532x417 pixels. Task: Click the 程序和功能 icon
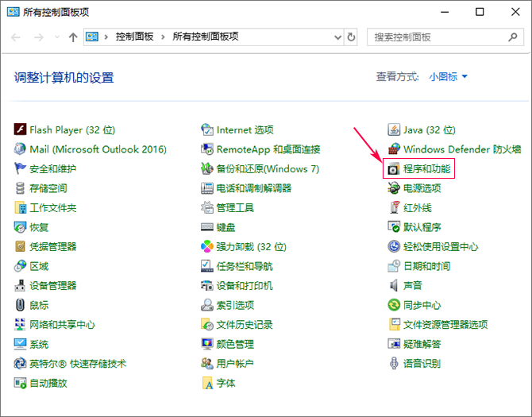pos(394,168)
